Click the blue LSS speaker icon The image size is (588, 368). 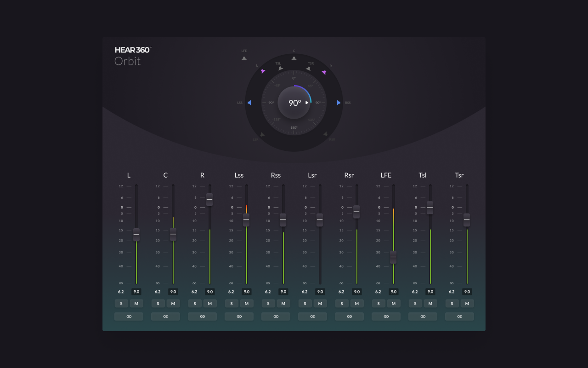click(x=249, y=103)
